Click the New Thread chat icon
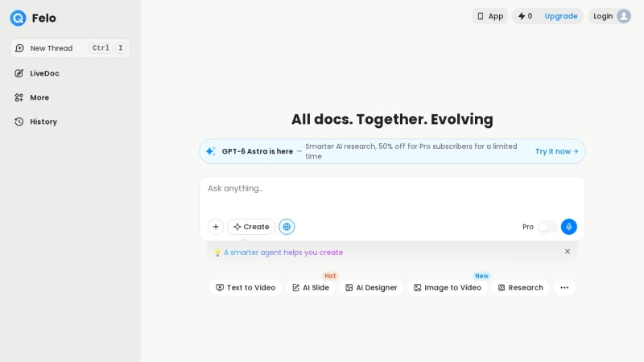Viewport: 644px width, 362px height. click(x=19, y=48)
